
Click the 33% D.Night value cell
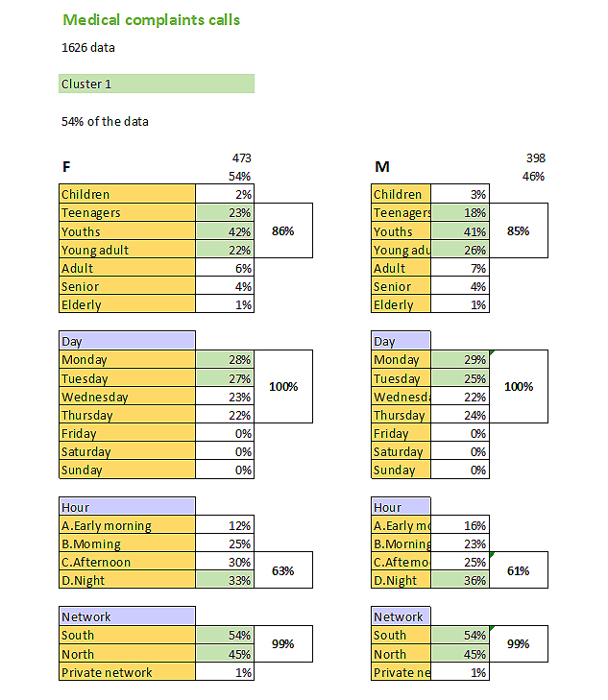click(x=225, y=580)
